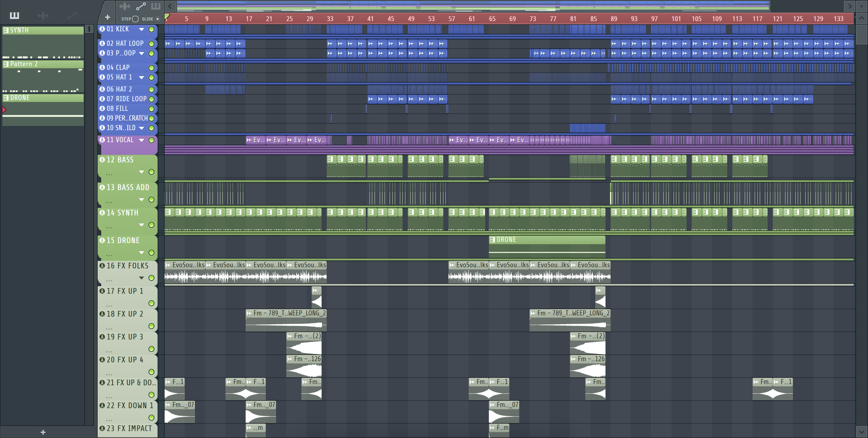
Task: Select the first Fm - 789_T..WEEP_LONG_2 audio clip
Action: click(286, 320)
